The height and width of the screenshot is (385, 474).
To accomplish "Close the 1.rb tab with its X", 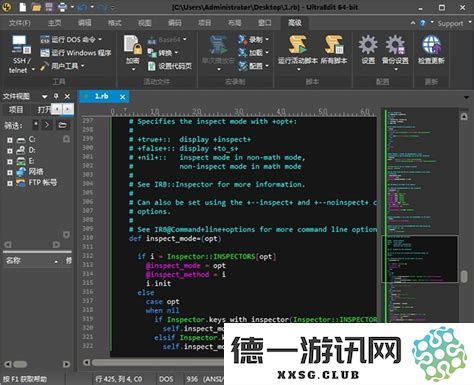I will click(123, 97).
